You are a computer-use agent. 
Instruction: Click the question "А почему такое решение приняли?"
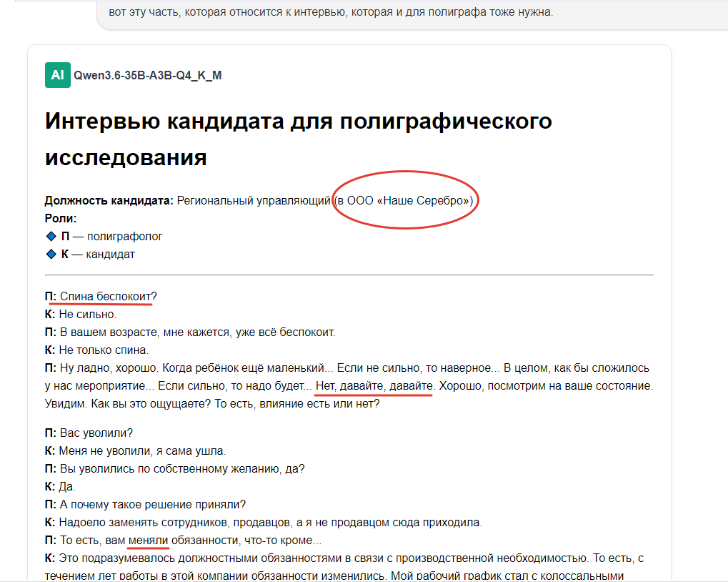pyautogui.click(x=153, y=505)
